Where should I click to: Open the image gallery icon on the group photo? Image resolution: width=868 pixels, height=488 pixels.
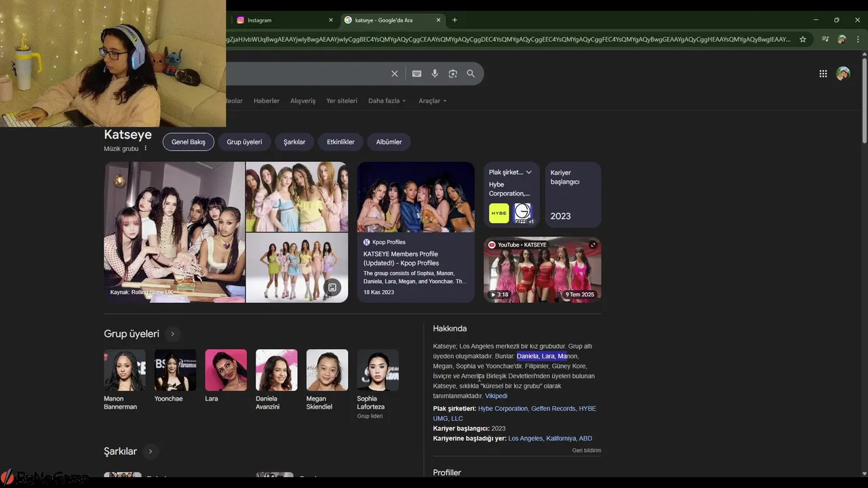(x=332, y=287)
